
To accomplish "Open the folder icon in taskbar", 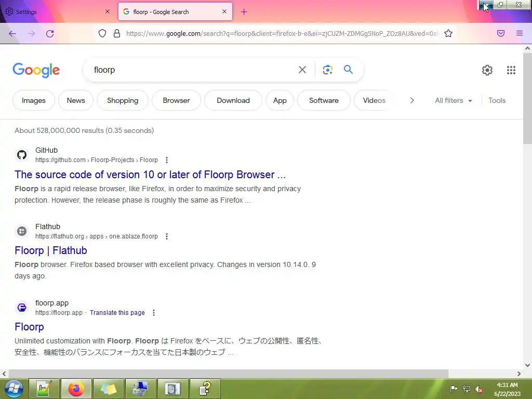I will click(108, 389).
